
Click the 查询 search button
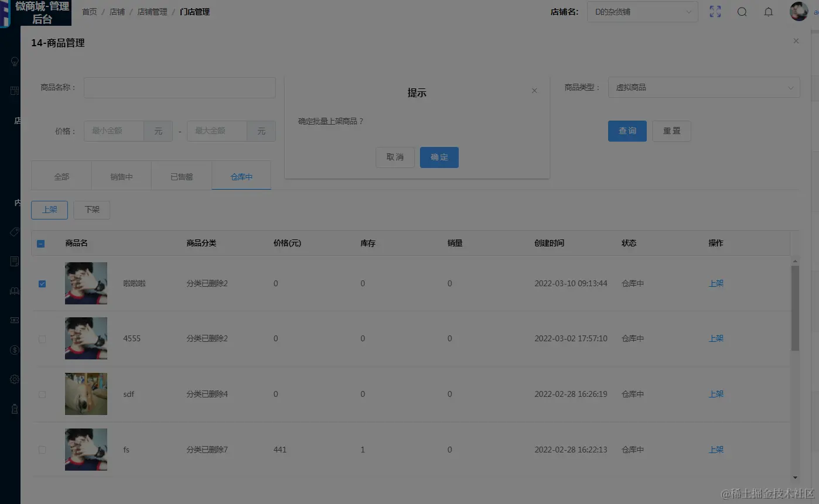[x=627, y=131]
